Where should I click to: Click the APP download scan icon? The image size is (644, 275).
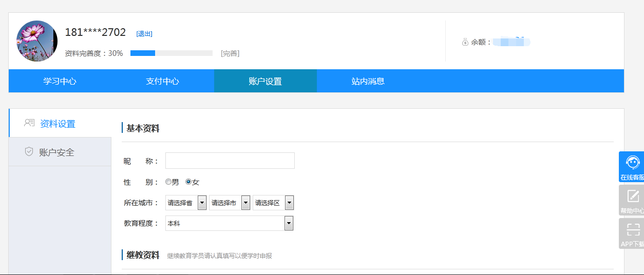(633, 229)
